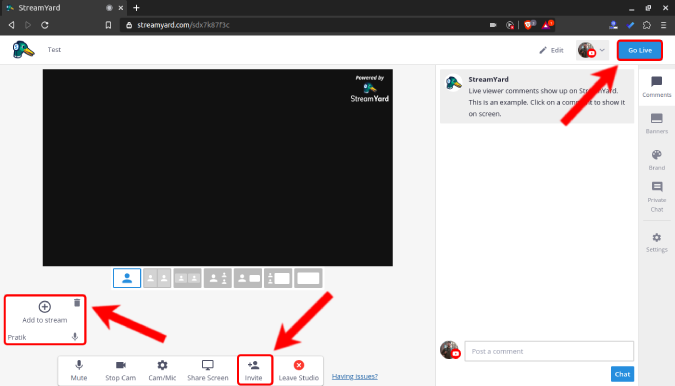Open the Having issues? link
Image resolution: width=675 pixels, height=386 pixels.
tap(355, 377)
